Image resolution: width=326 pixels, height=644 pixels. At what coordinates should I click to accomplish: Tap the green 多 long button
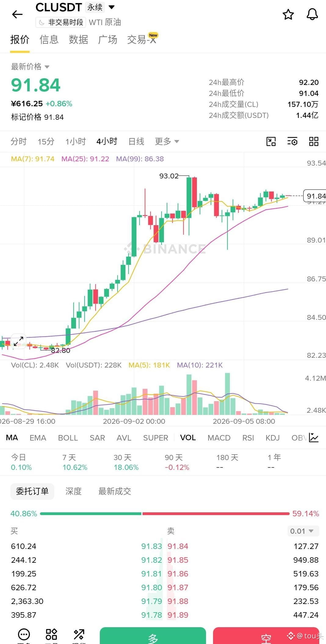click(153, 635)
